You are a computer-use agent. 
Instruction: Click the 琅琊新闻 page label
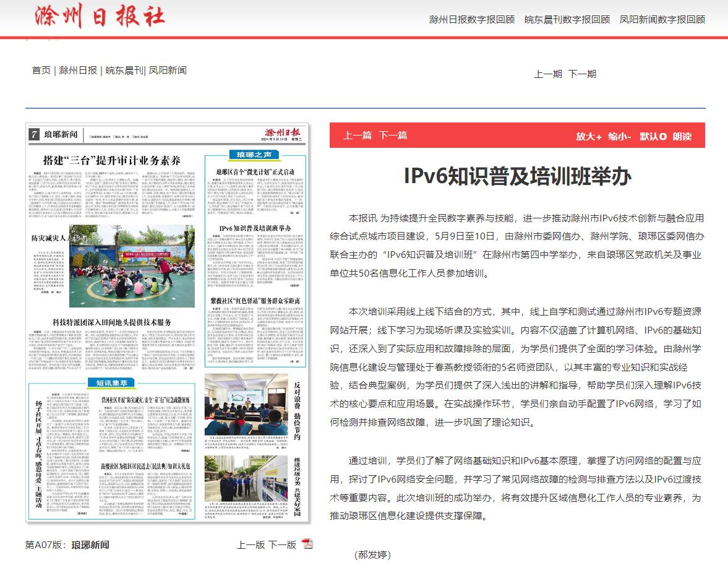[x=90, y=544]
